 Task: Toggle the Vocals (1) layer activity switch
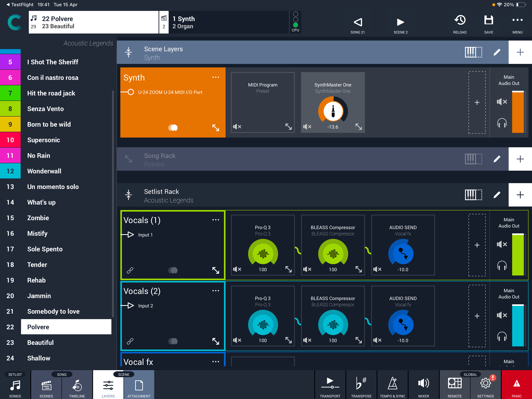click(173, 270)
